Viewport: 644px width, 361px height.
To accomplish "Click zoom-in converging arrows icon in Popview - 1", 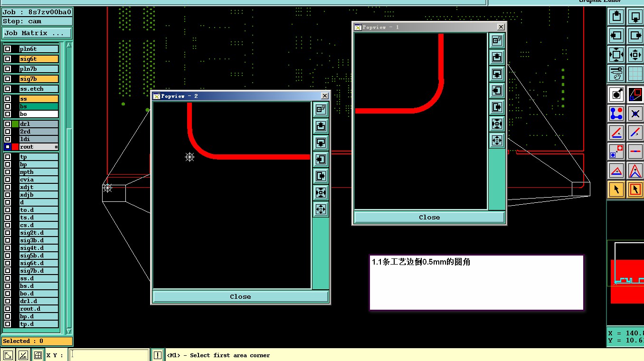I will tap(497, 124).
